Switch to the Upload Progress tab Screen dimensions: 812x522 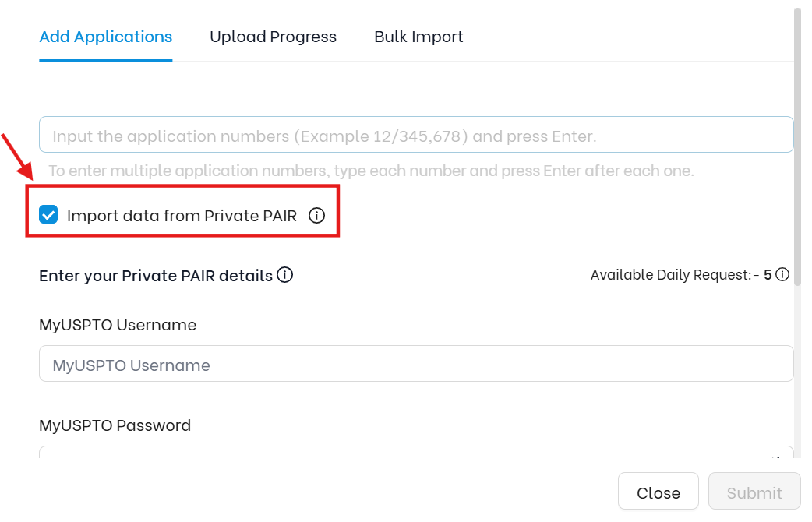273,37
